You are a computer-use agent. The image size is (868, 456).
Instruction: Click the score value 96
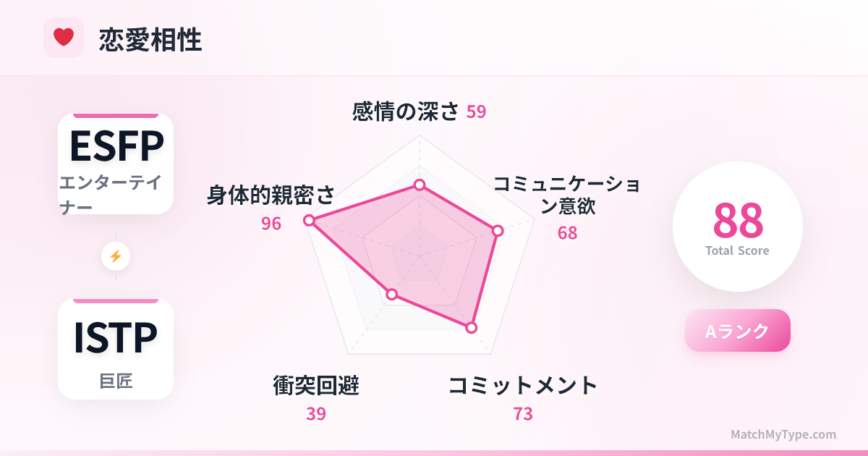pyautogui.click(x=271, y=224)
